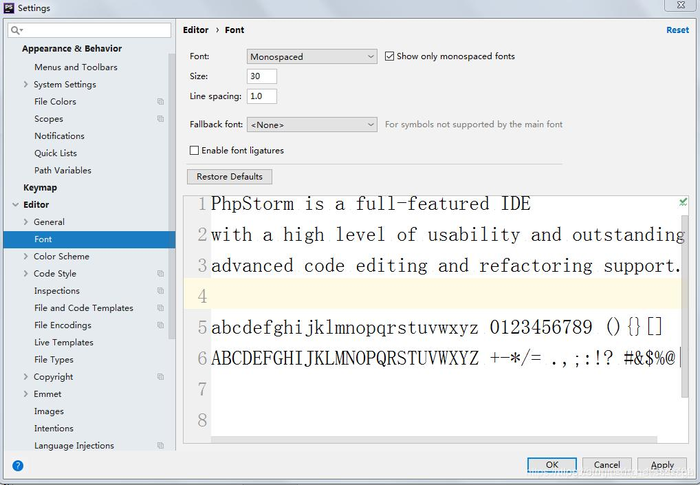Click the settings tree vertical scrollbar
Image resolution: width=700 pixels, height=485 pixels.
tap(171, 197)
